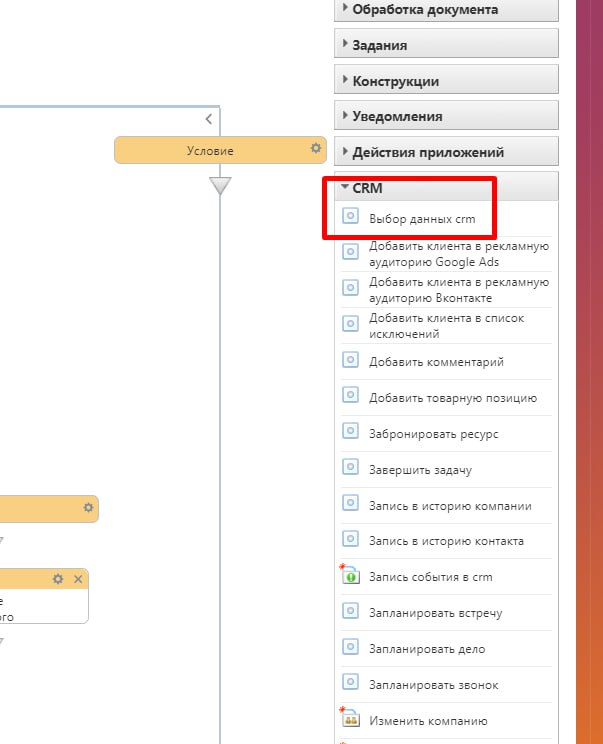The width and height of the screenshot is (603, 744).
Task: Collapse the CRM section
Action: click(446, 187)
